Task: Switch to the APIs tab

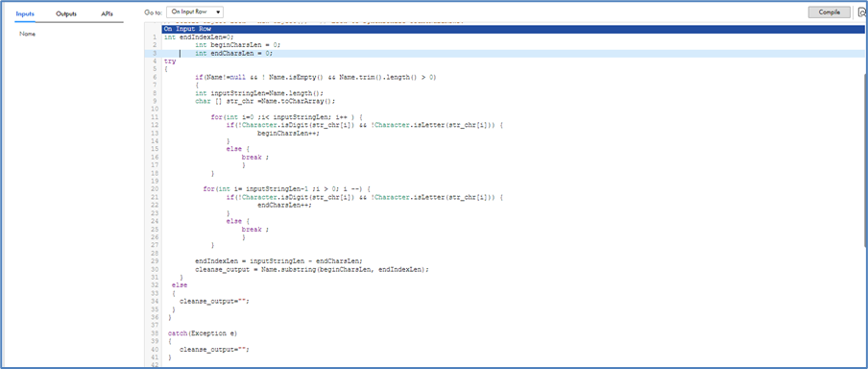Action: [x=107, y=13]
